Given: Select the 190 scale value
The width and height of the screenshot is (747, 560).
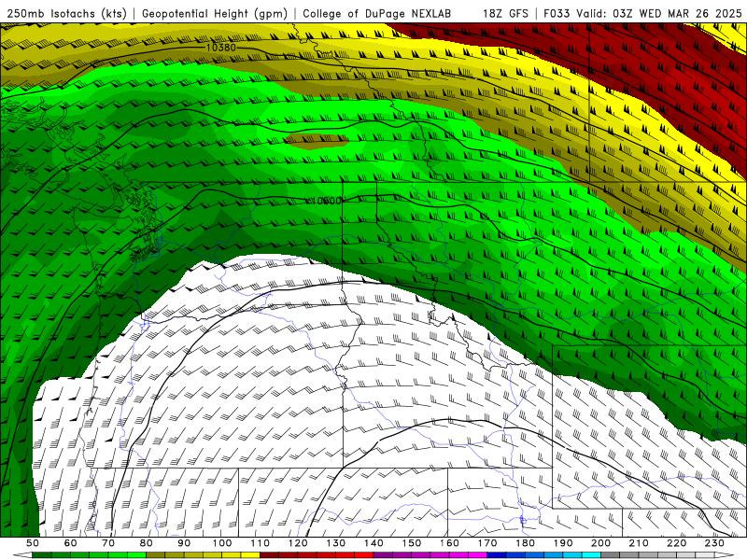Looking at the screenshot, I should point(563,543).
